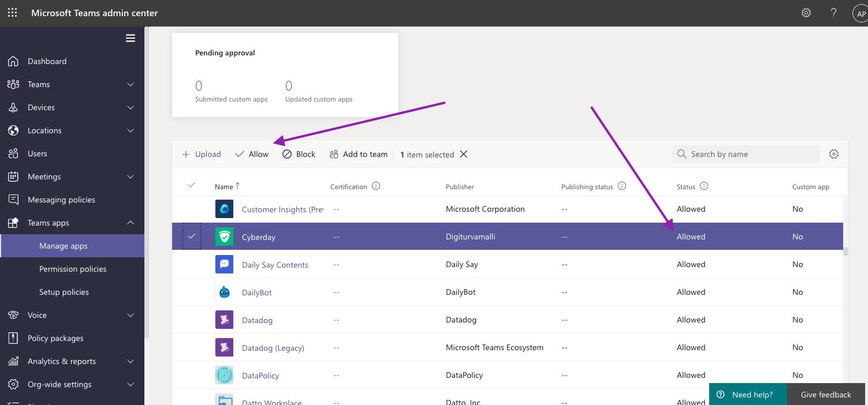
Task: Click the Upload button
Action: [202, 154]
